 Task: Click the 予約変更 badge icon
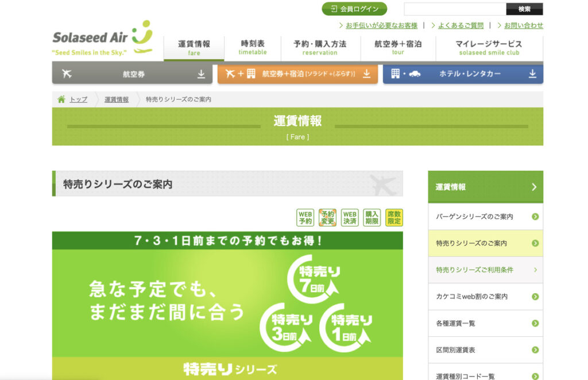tap(327, 217)
